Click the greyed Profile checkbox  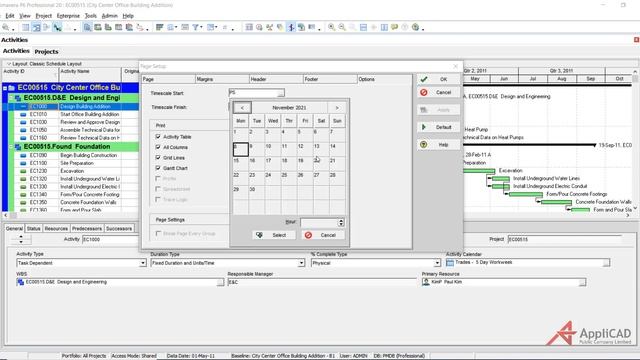[158, 178]
